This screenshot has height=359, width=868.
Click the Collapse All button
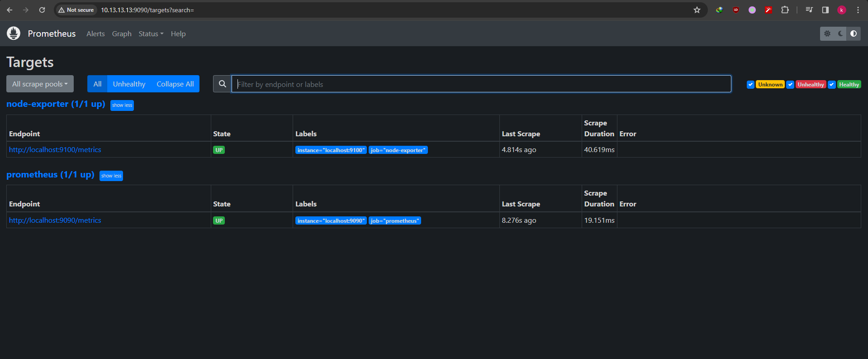point(175,84)
